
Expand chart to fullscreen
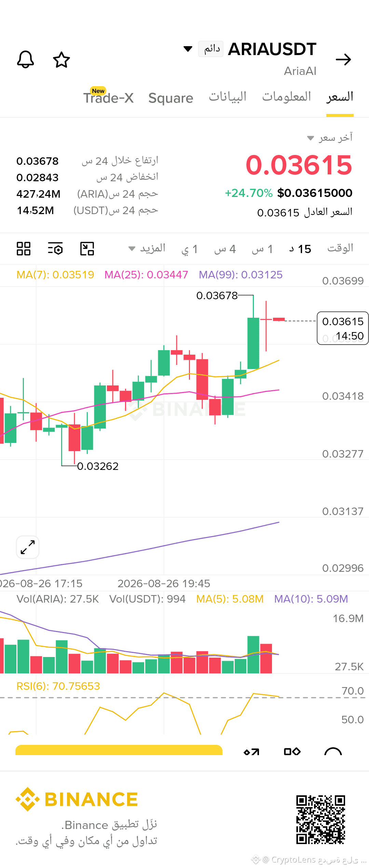pos(28,547)
